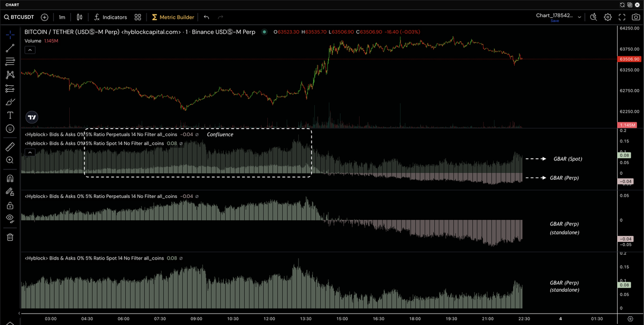Open indicator templates grid icon
This screenshot has height=325, width=644.
pos(138,17)
